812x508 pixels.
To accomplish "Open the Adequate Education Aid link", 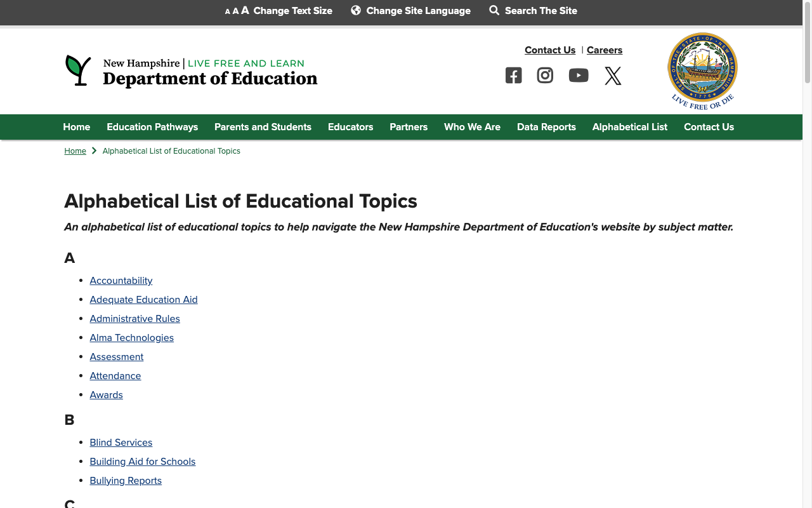I will 143,300.
